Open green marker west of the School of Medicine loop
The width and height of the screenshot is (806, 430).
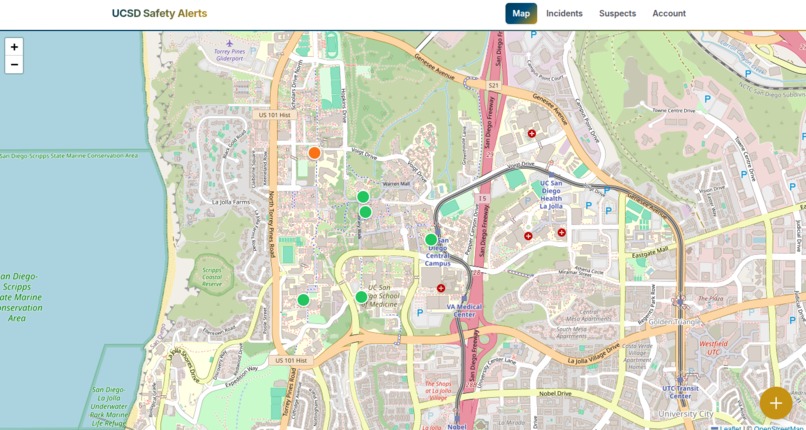click(x=303, y=300)
